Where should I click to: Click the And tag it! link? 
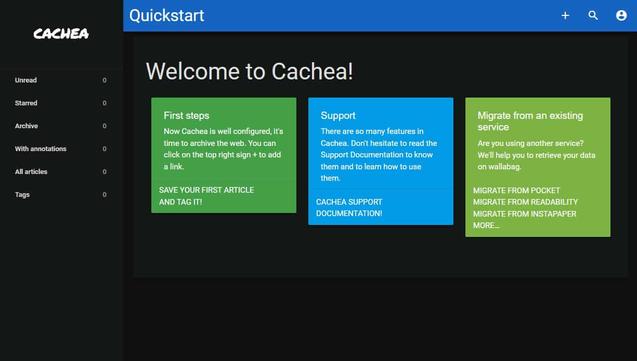pos(180,202)
